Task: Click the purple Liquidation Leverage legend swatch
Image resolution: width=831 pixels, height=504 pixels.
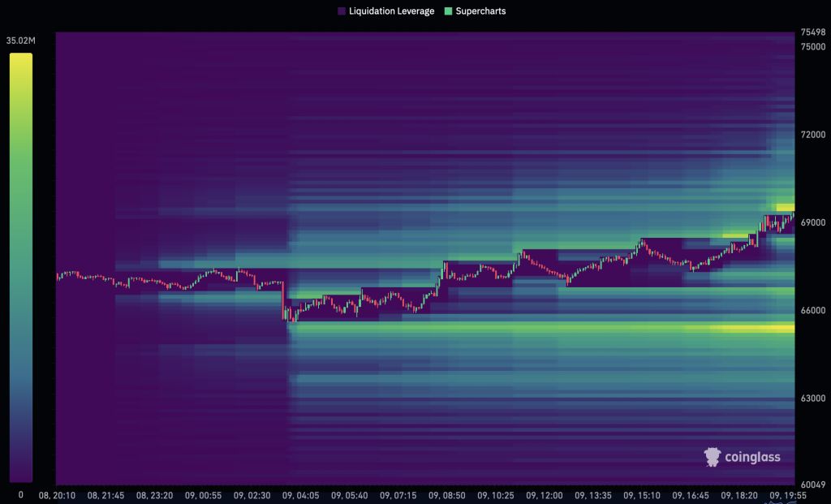Action: click(x=341, y=11)
